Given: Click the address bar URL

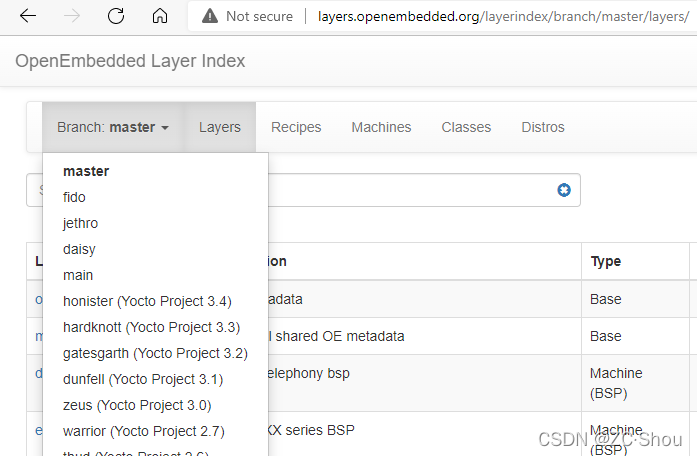Looking at the screenshot, I should [503, 16].
